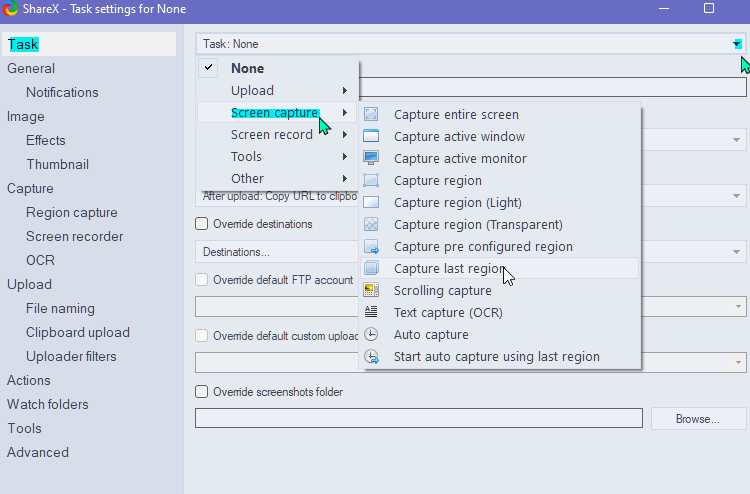This screenshot has width=750, height=494.
Task: Click the Capture active window icon
Action: 371,136
